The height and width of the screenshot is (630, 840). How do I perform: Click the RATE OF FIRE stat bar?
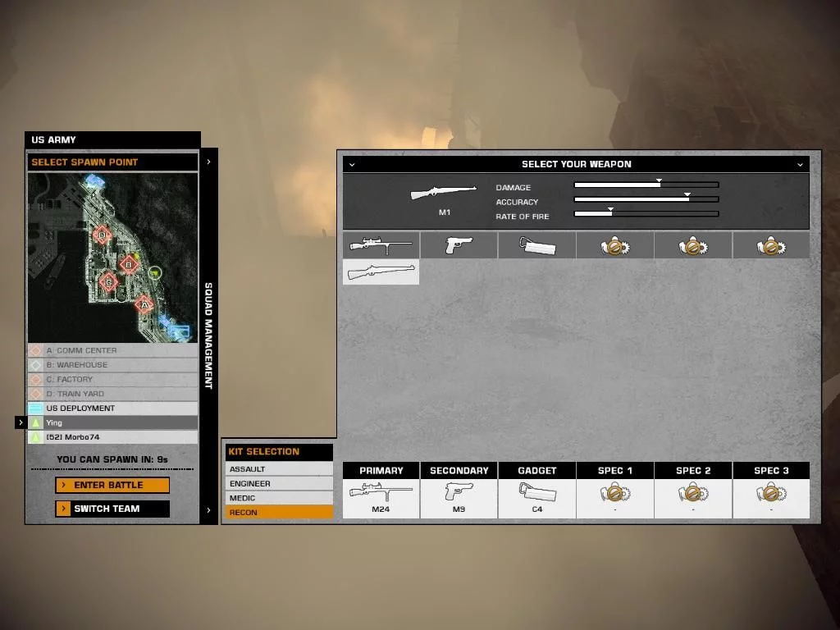coord(646,214)
